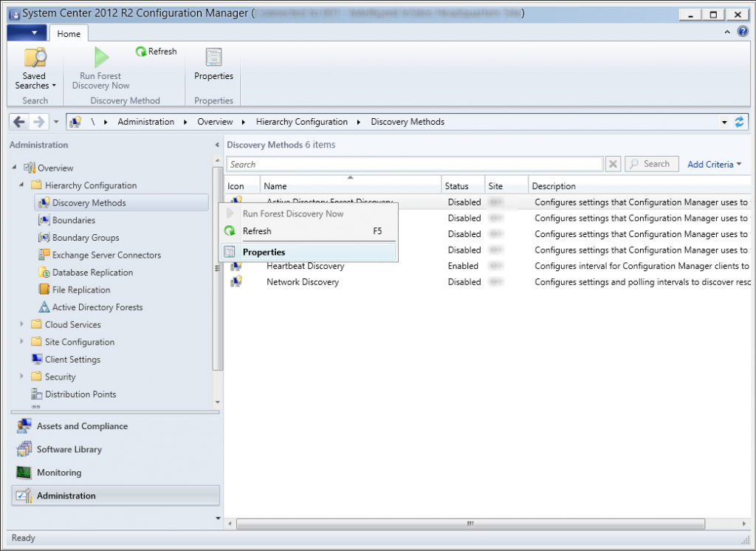Click the Search button
The width and height of the screenshot is (756, 551).
click(x=651, y=163)
